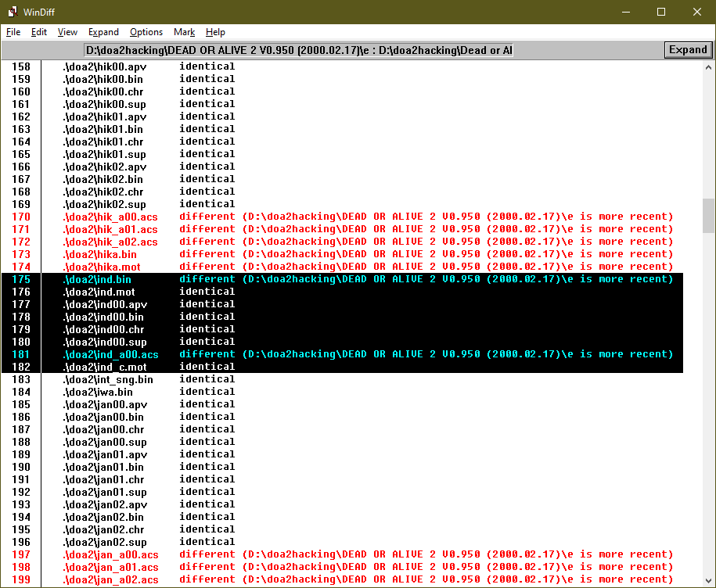Image resolution: width=716 pixels, height=588 pixels.
Task: Select row .\doa2\iwa.bin
Action: (342, 392)
